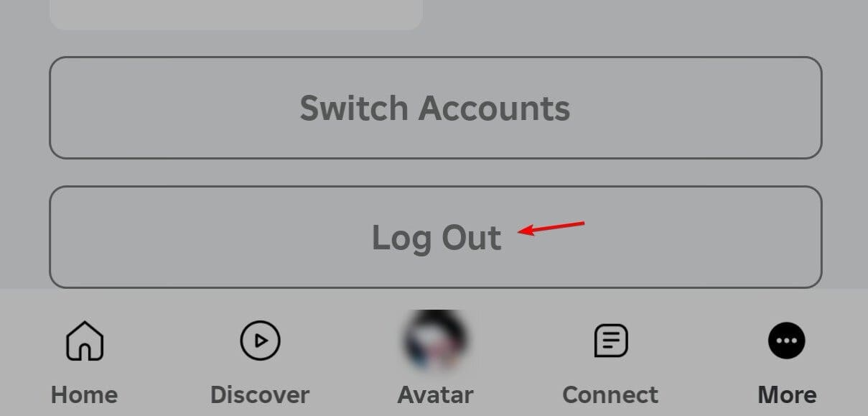Image resolution: width=868 pixels, height=416 pixels.
Task: Open the Connect chat bubble icon
Action: 611,341
